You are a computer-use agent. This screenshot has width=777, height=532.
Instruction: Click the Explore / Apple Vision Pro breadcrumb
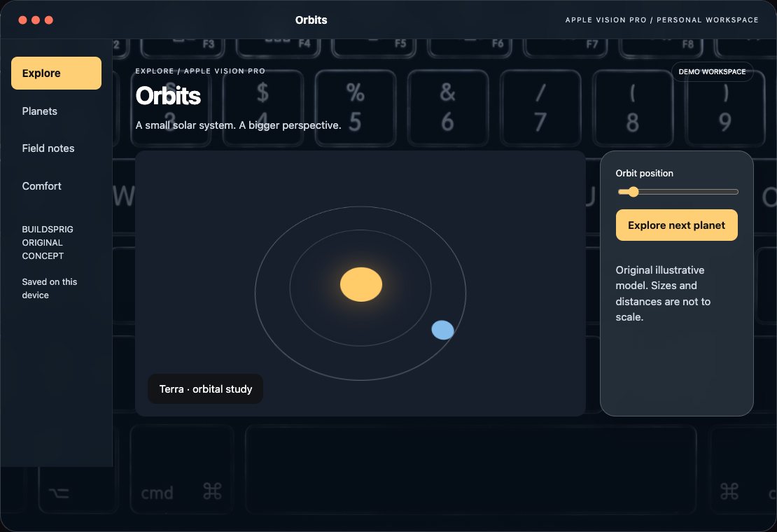200,71
